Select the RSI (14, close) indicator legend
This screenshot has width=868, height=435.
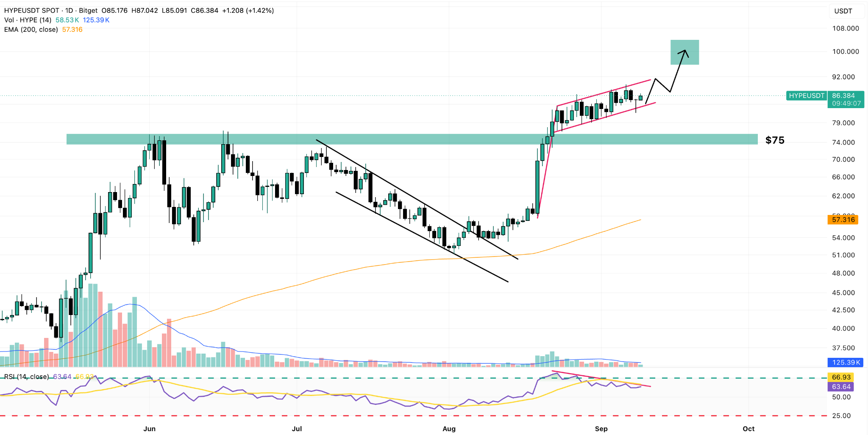point(26,377)
